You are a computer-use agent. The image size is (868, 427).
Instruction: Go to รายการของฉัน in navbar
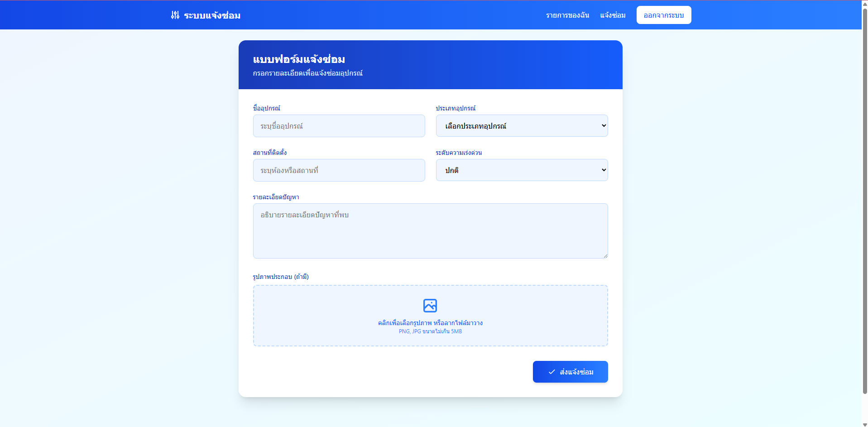click(567, 15)
